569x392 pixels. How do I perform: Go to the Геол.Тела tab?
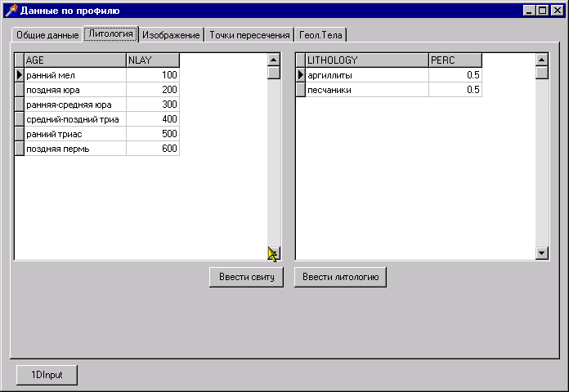click(320, 35)
